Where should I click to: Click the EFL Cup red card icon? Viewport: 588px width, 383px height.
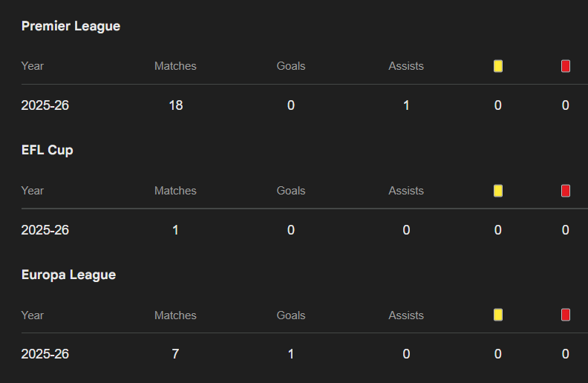click(x=566, y=191)
